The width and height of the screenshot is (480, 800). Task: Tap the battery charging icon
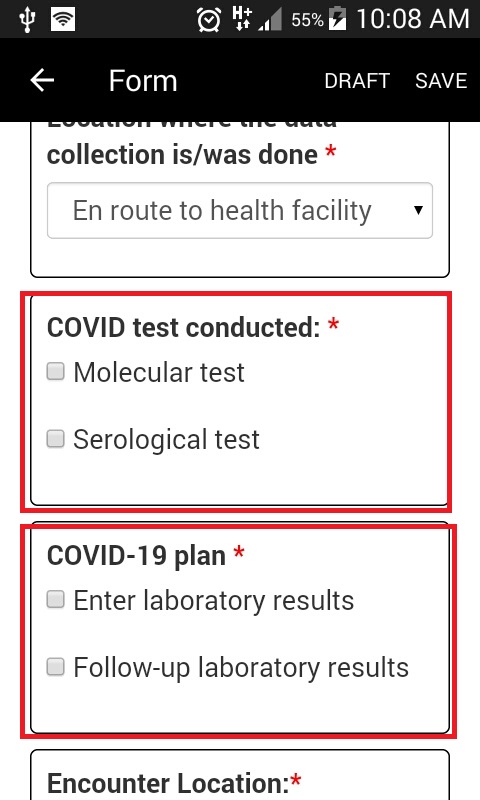(337, 19)
